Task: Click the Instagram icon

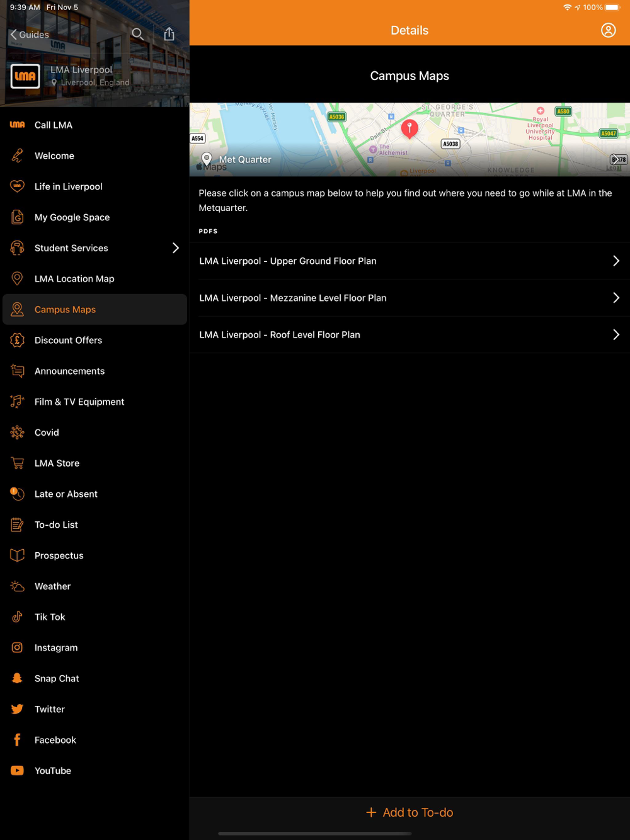Action: click(x=17, y=648)
